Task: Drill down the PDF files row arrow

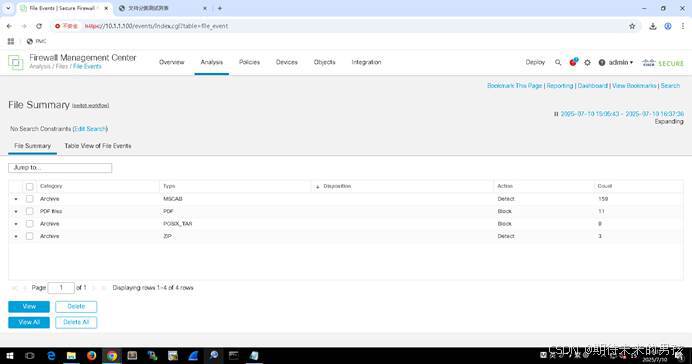Action: (16, 212)
